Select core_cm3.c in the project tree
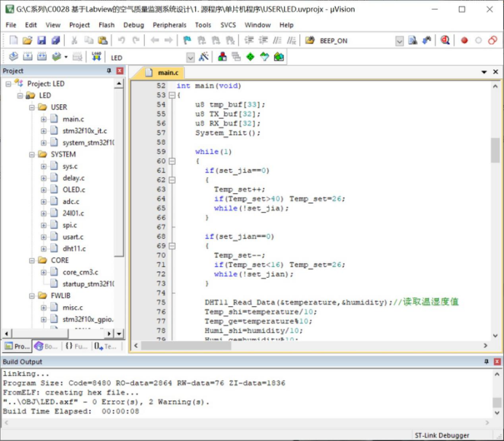The height and width of the screenshot is (441, 504). pyautogui.click(x=80, y=272)
